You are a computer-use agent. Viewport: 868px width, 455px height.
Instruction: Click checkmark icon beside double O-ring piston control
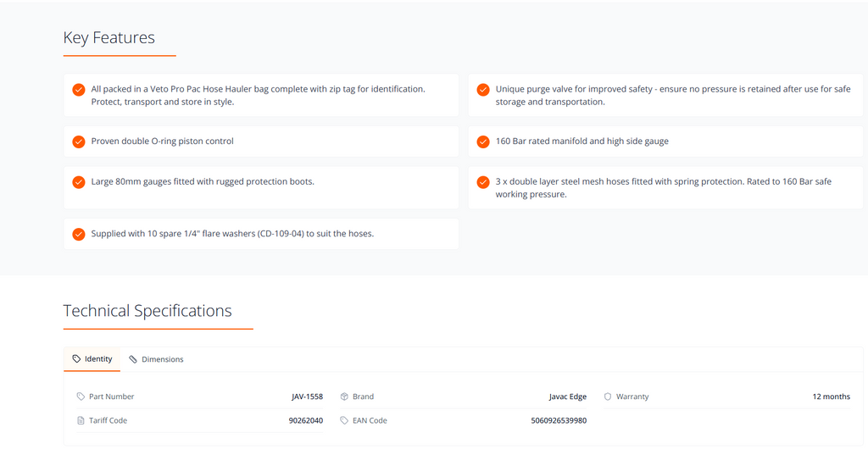(79, 141)
